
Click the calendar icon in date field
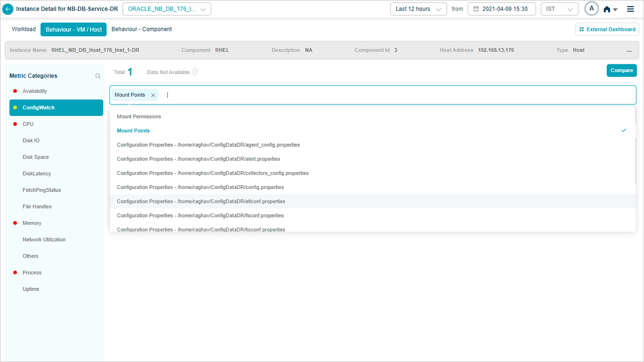coord(476,9)
